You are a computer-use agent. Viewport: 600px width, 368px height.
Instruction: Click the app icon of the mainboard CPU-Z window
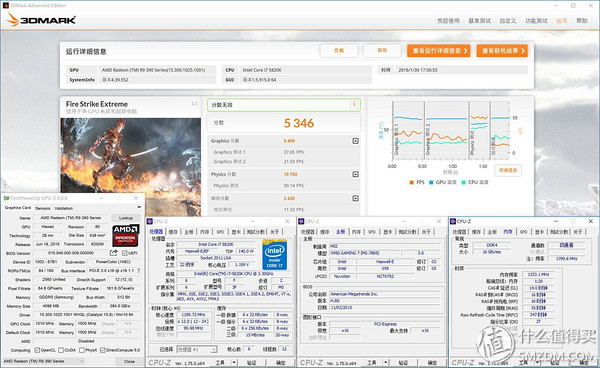tap(302, 221)
